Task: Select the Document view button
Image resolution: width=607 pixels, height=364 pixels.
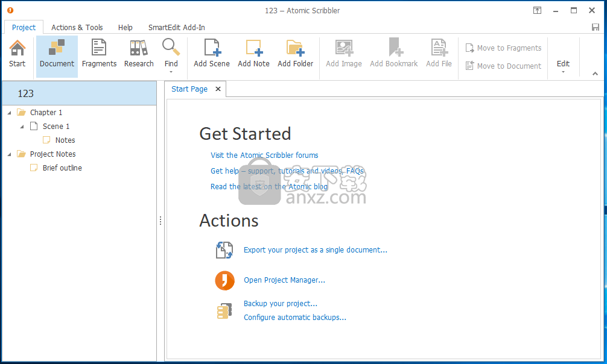Action: click(57, 57)
